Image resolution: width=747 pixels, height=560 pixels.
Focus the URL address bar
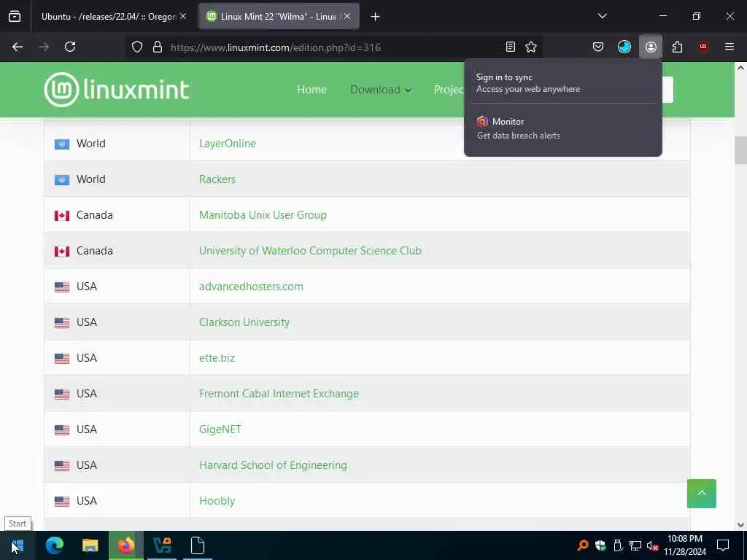click(x=333, y=47)
